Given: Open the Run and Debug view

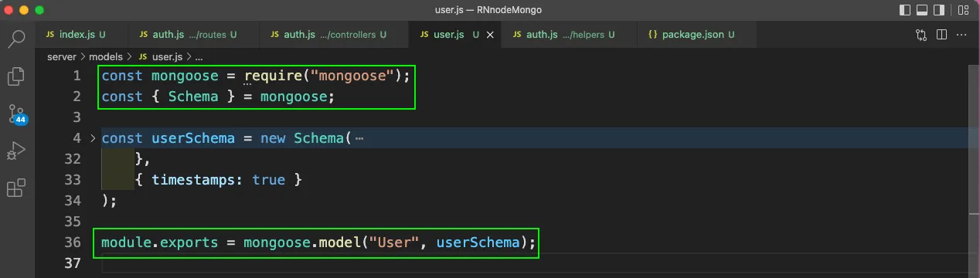Looking at the screenshot, I should (16, 151).
